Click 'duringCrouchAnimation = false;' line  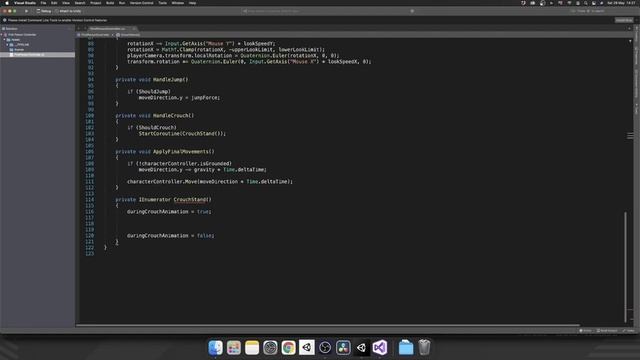pos(170,236)
